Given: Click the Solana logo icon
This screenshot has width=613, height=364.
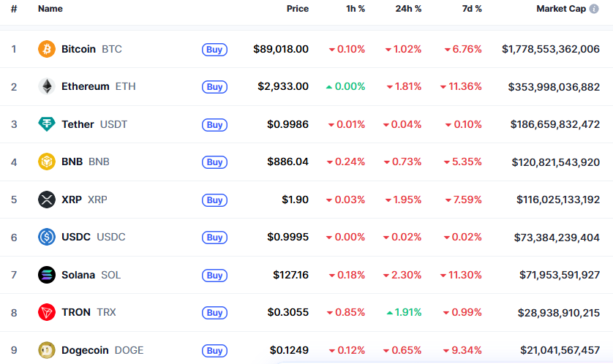Looking at the screenshot, I should [47, 275].
